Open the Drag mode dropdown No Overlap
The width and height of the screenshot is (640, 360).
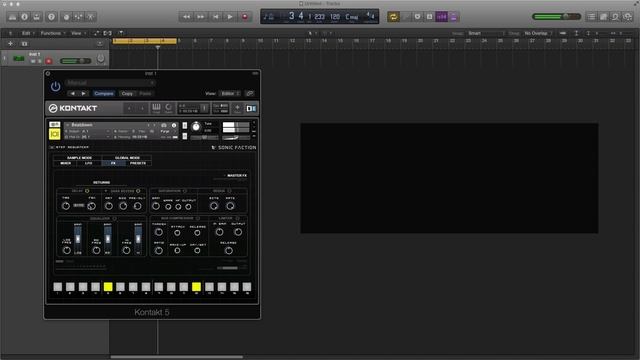click(538, 33)
